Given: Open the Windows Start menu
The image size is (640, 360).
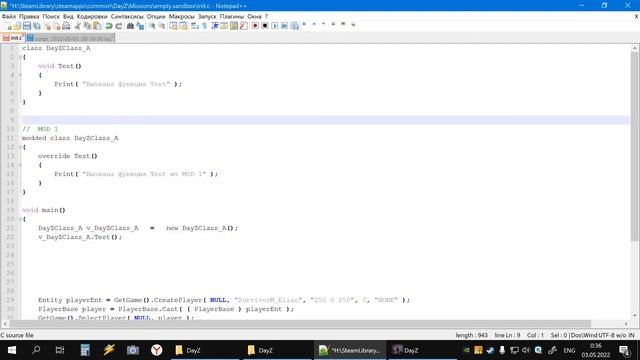Looking at the screenshot, I should (12, 350).
